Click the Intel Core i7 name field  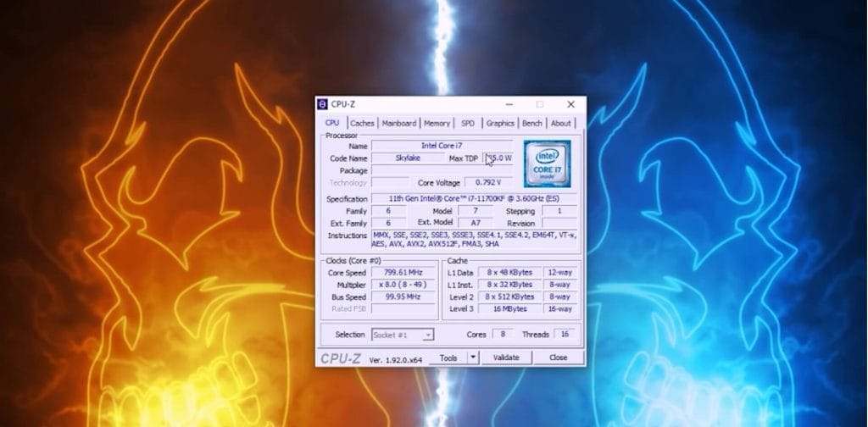point(442,146)
